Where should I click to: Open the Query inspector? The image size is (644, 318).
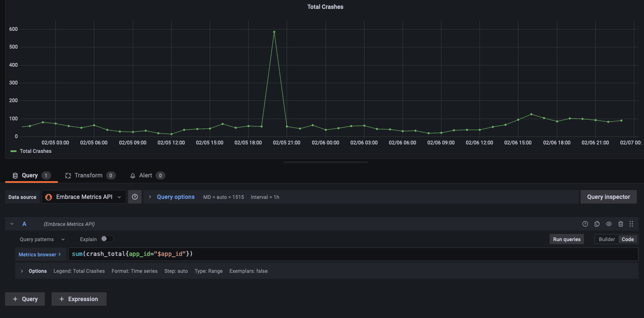point(608,196)
